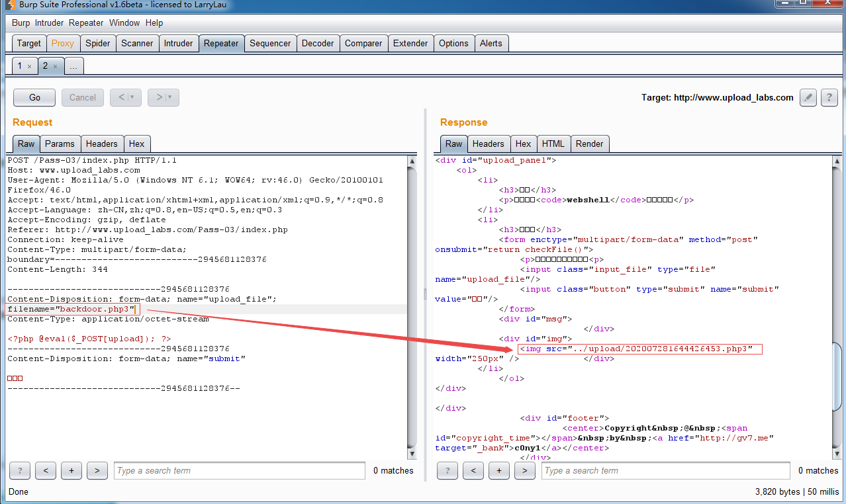The width and height of the screenshot is (846, 504).
Task: Click the Referer header line in request
Action: [148, 230]
